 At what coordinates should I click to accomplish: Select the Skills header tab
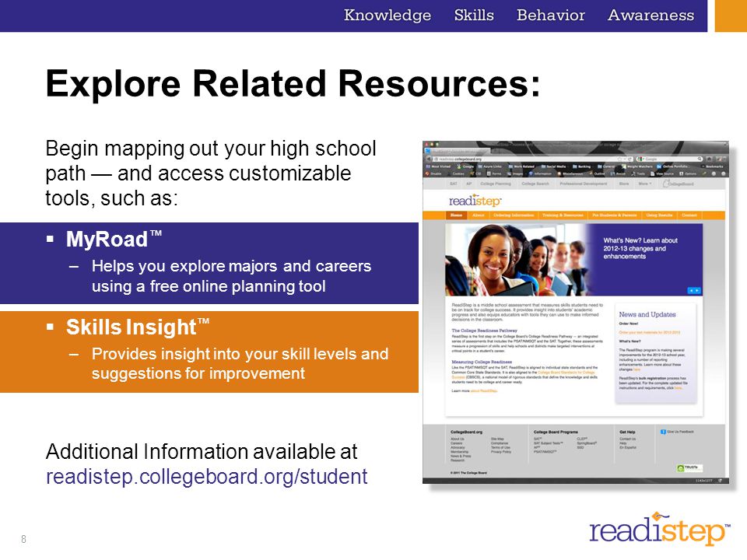tap(474, 16)
